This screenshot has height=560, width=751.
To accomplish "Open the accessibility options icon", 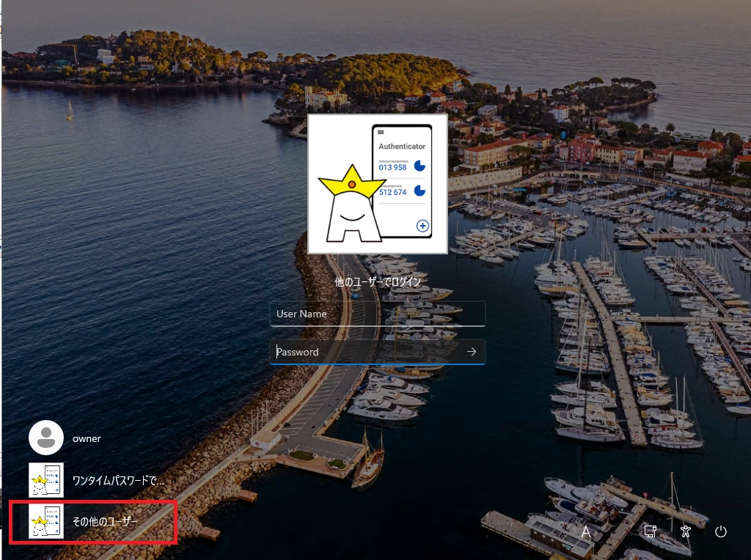I will tap(686, 531).
